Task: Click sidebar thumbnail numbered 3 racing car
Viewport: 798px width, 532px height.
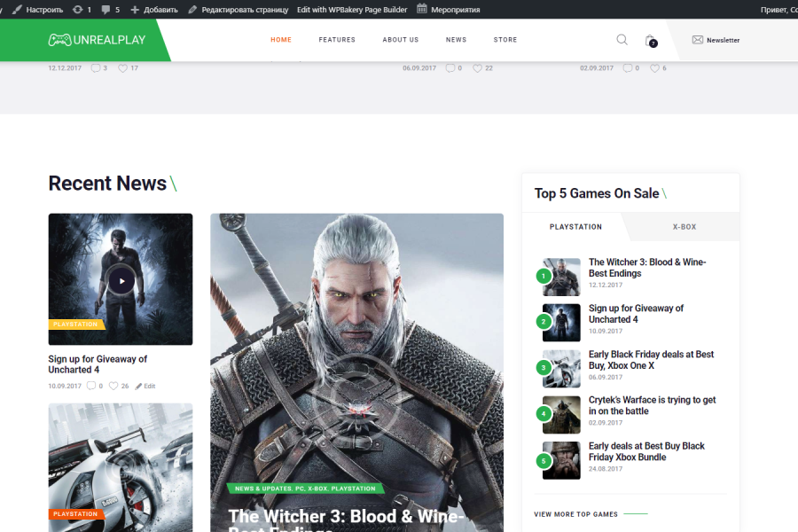Action: 561,369
